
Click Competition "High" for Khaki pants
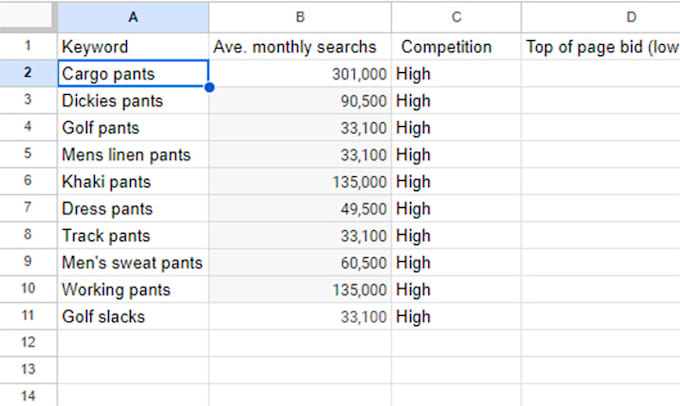click(x=456, y=181)
